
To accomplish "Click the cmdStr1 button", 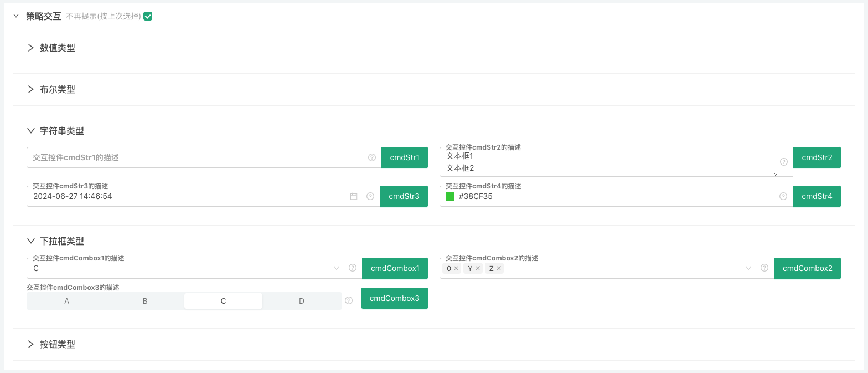I will click(405, 157).
